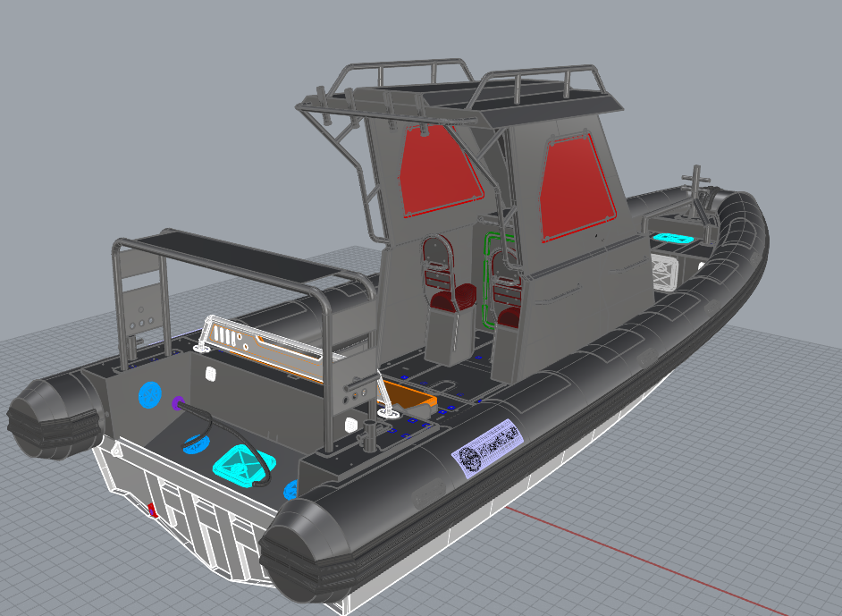The image size is (842, 616).
Task: Select the small white light beside the rod holder
Action: [350, 425]
